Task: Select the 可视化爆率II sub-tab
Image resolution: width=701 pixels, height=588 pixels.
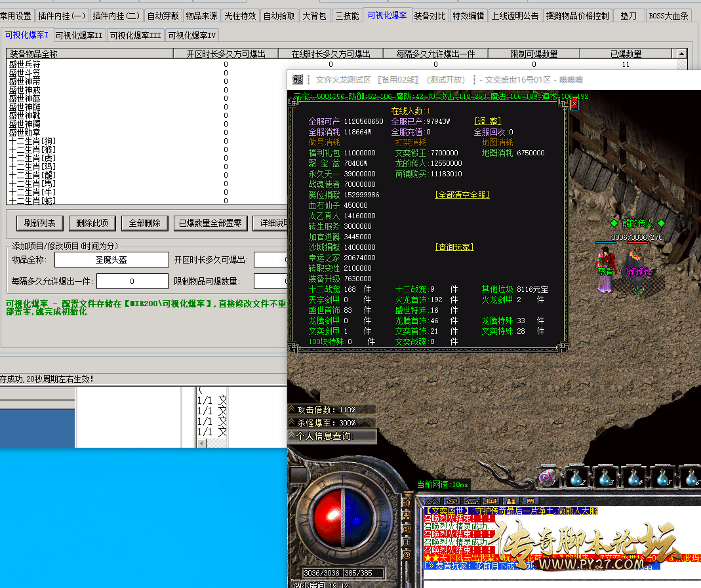Action: [x=79, y=35]
